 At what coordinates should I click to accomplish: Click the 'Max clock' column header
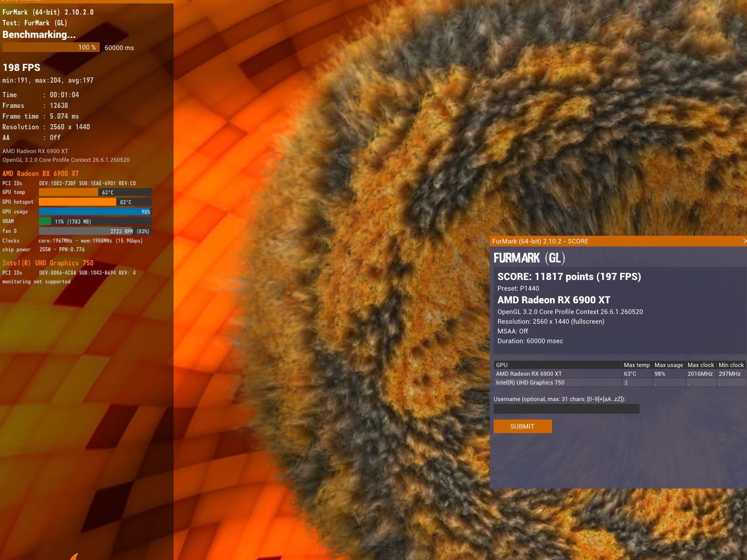[701, 365]
